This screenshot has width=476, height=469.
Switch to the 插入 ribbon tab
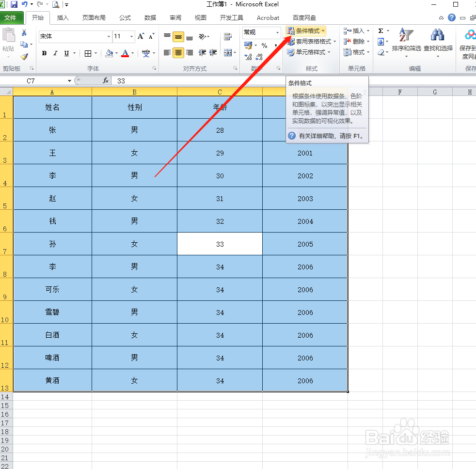pyautogui.click(x=63, y=17)
